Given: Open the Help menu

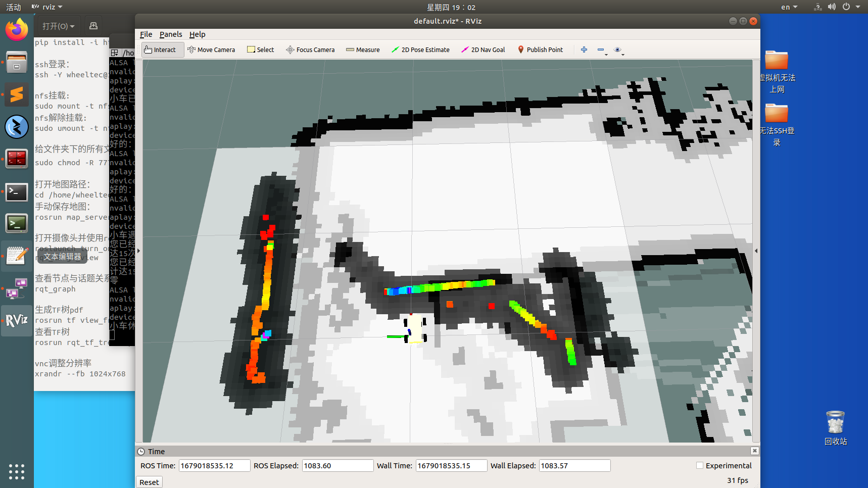Looking at the screenshot, I should 197,34.
